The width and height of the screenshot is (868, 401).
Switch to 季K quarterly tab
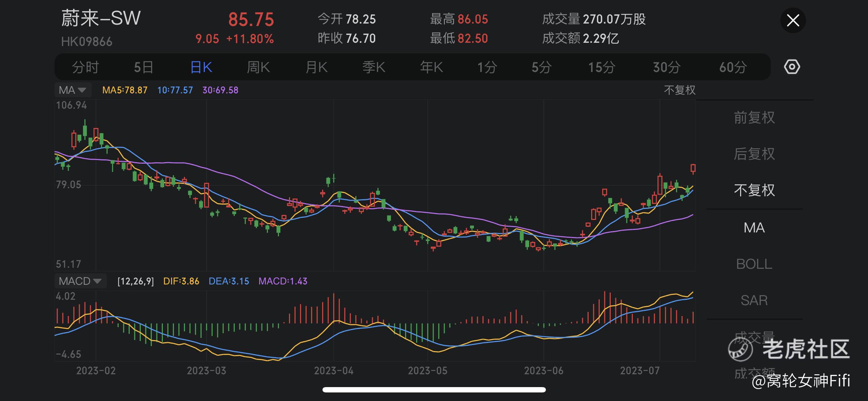pos(374,67)
